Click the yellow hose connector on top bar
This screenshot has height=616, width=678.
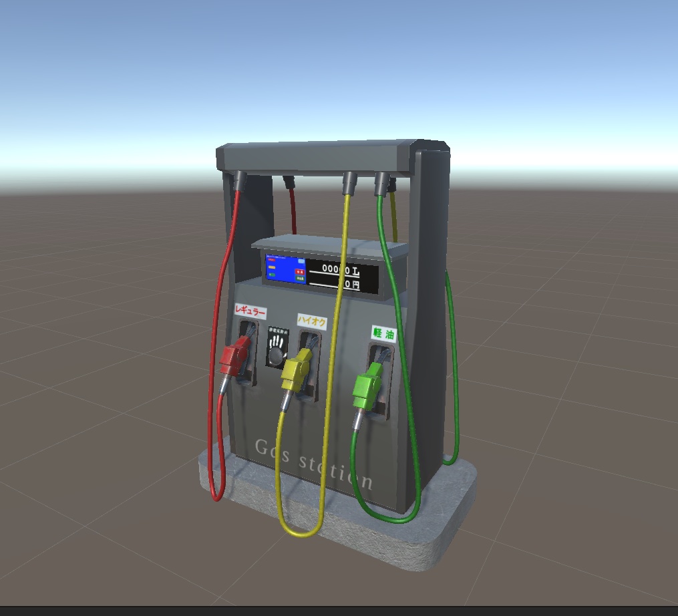click(x=349, y=182)
